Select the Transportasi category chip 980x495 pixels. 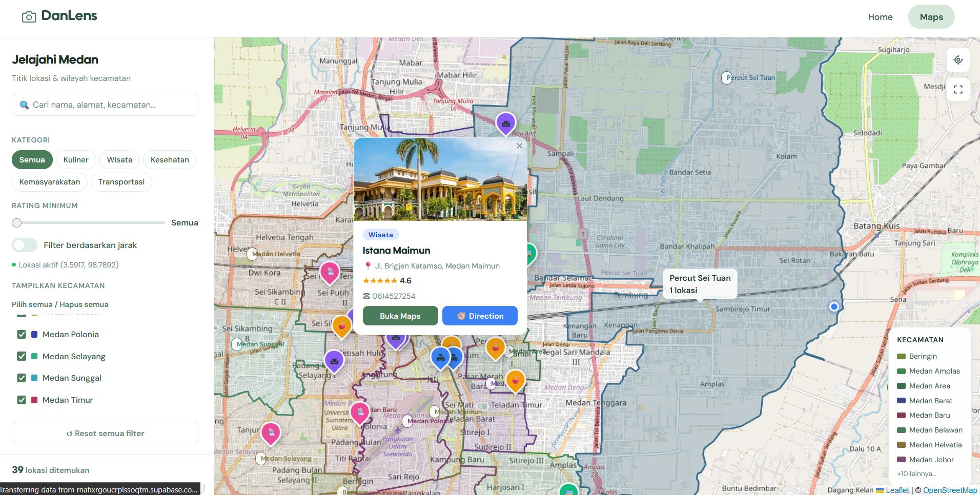click(121, 182)
